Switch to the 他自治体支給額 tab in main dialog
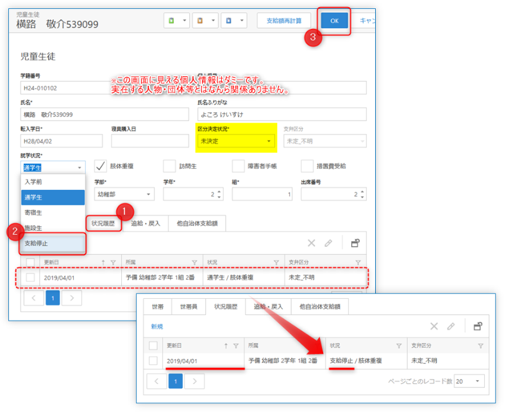Screen dimensions: 513x420 pos(198,223)
